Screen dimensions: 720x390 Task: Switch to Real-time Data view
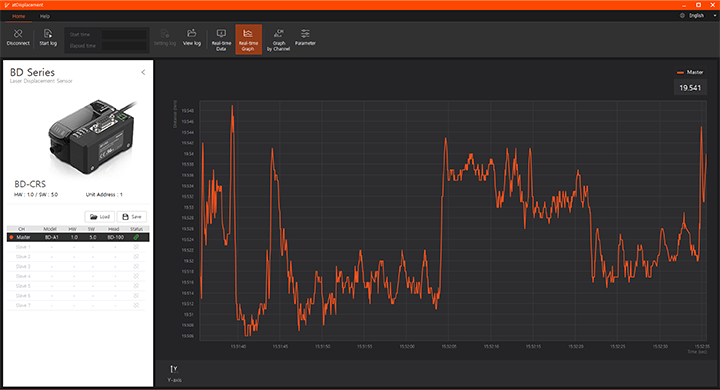(221, 40)
